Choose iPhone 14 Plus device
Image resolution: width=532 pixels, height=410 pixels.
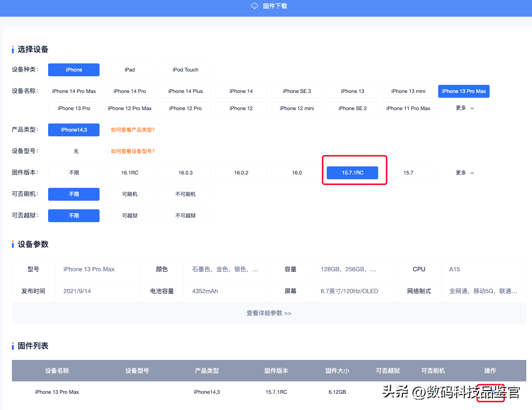click(185, 91)
